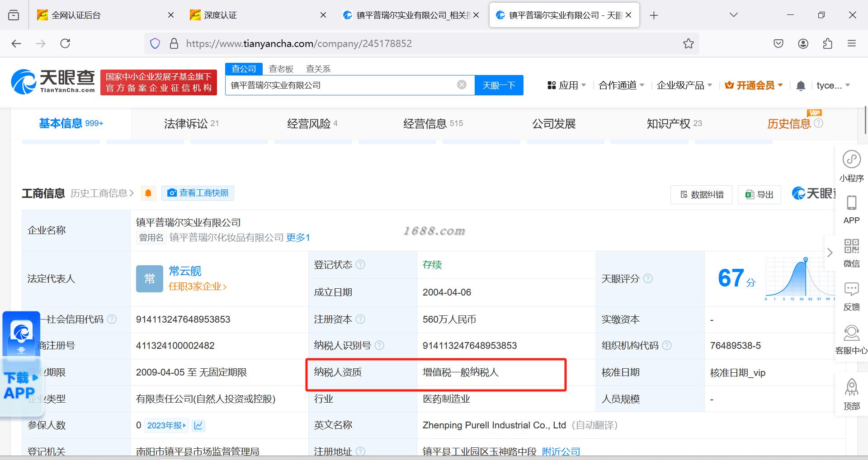
Task: Open new browser tab
Action: point(654,15)
